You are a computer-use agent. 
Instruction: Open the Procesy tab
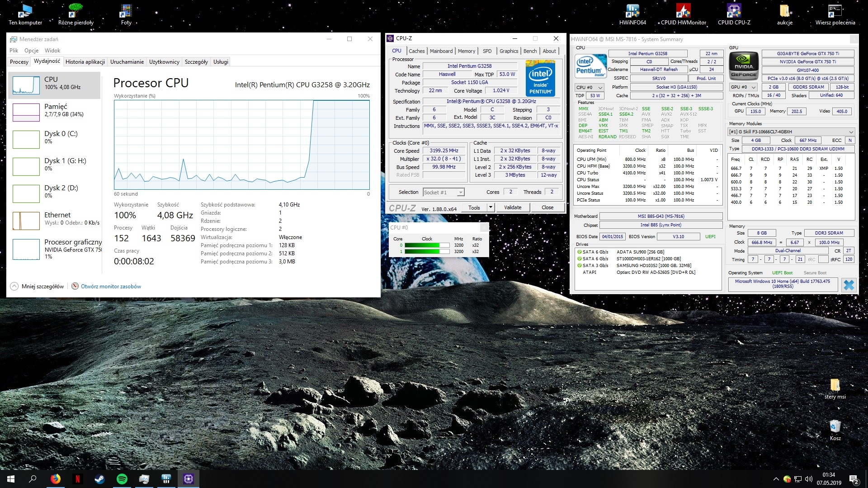(x=19, y=62)
